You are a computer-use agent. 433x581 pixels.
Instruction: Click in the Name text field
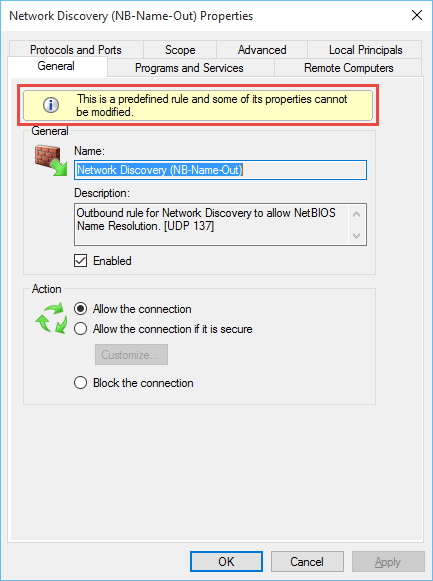click(x=220, y=170)
